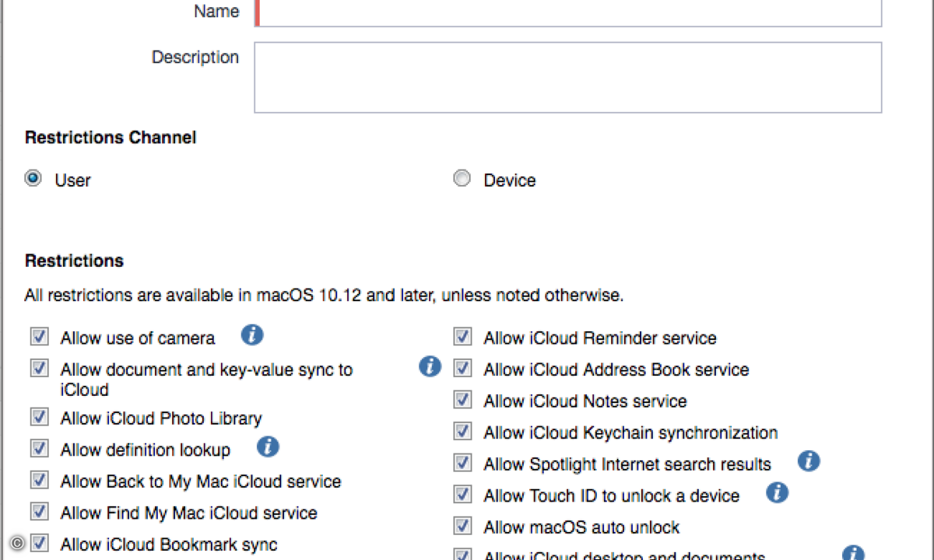Screen dimensions: 934x560
Task: Uncheck Allow iCloud Address Book service
Action: pyautogui.click(x=462, y=369)
